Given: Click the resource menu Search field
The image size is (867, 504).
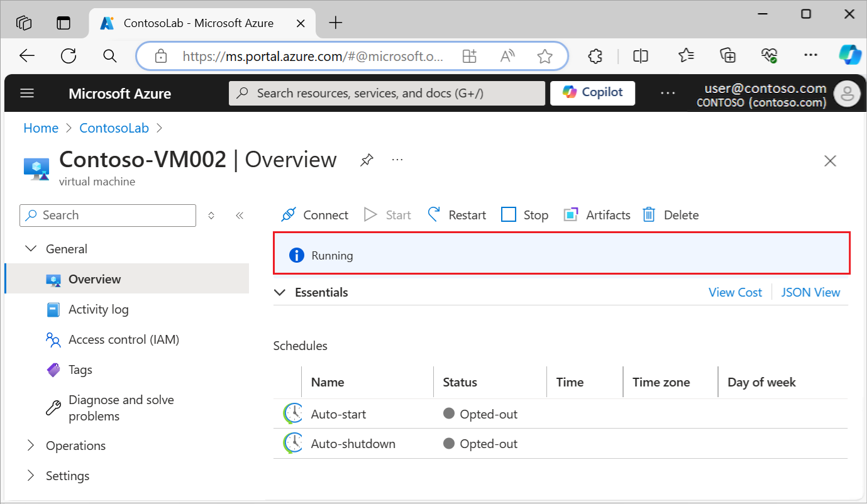Looking at the screenshot, I should 108,215.
